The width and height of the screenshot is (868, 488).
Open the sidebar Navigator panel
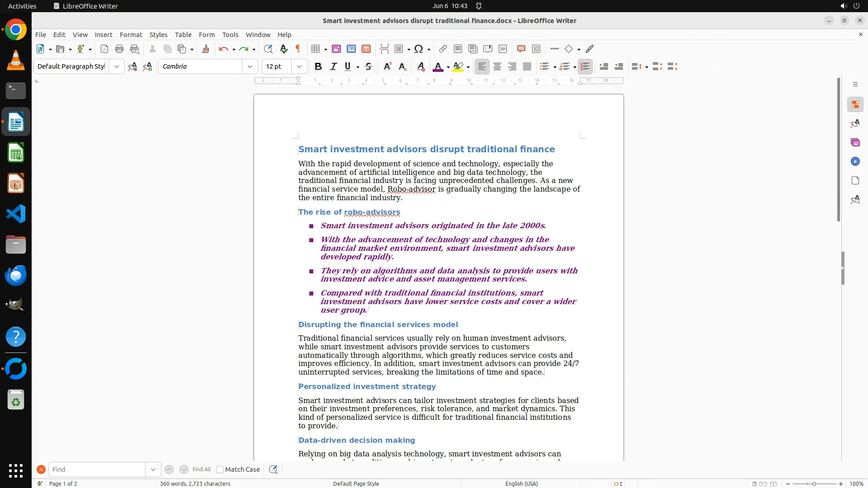855,162
